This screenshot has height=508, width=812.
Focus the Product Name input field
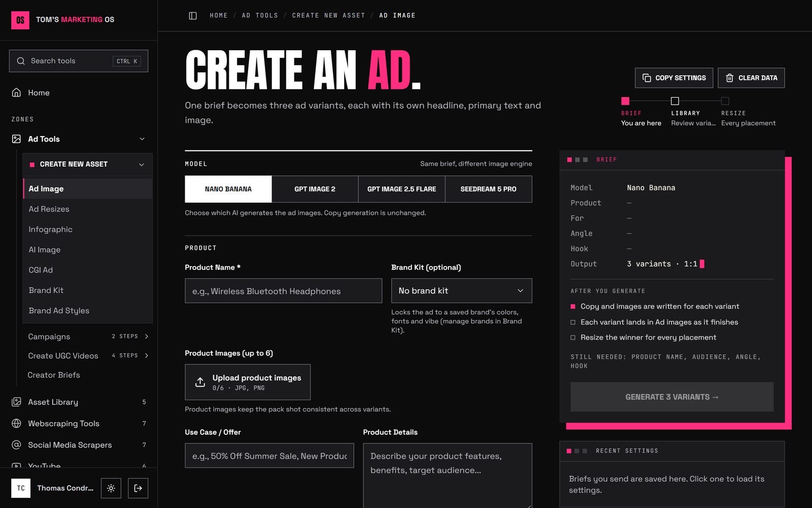coord(283,291)
